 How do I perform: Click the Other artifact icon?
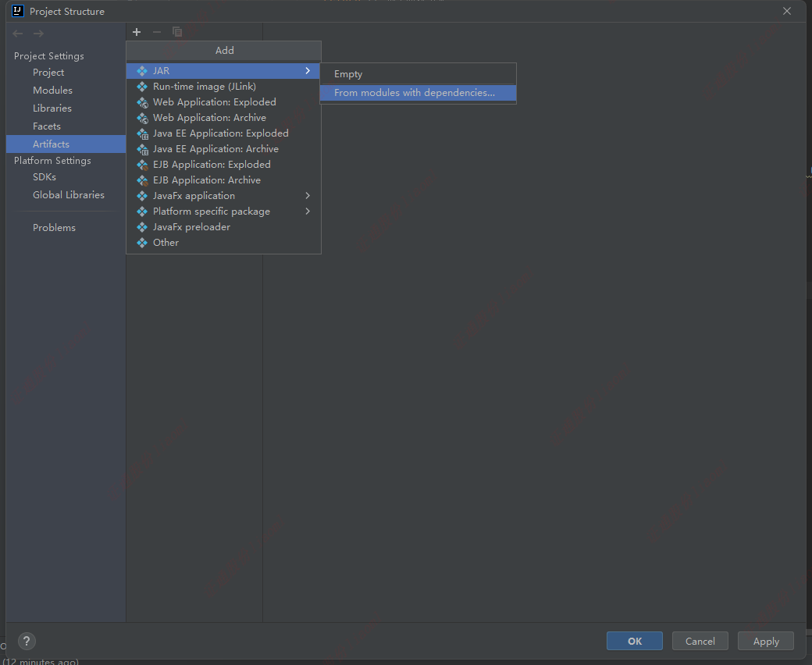pyautogui.click(x=142, y=242)
